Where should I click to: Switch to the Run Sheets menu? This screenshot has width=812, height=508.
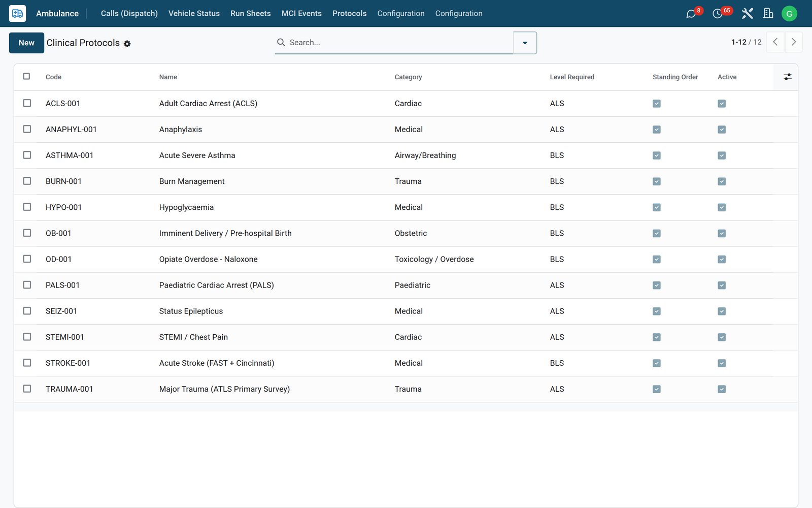point(250,14)
